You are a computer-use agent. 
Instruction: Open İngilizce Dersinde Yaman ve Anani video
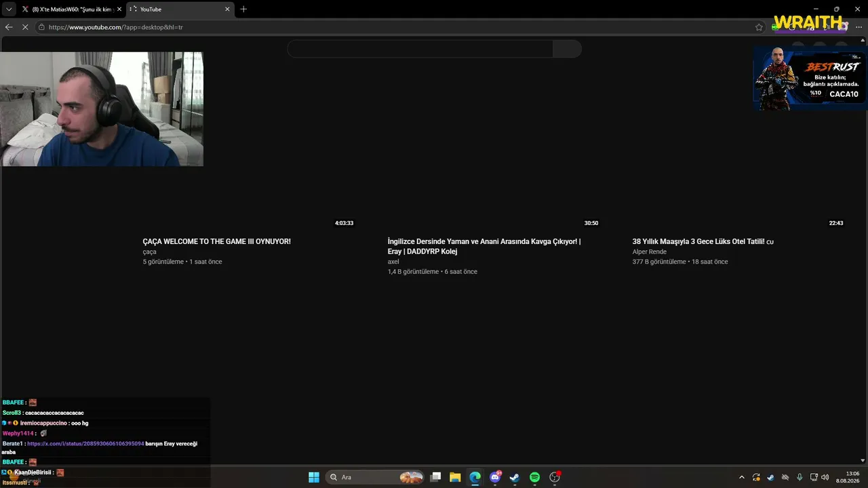click(484, 246)
